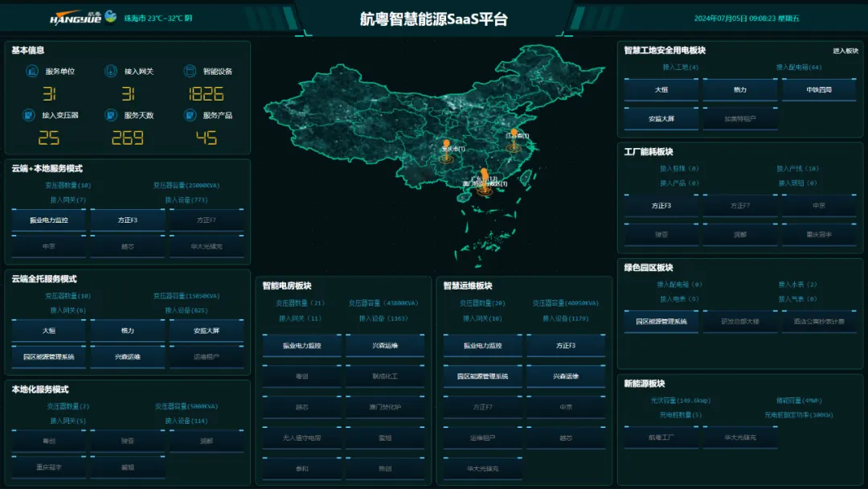Open 园区能源管理系统 in 智慧运维板块
The image size is (868, 489).
483,376
